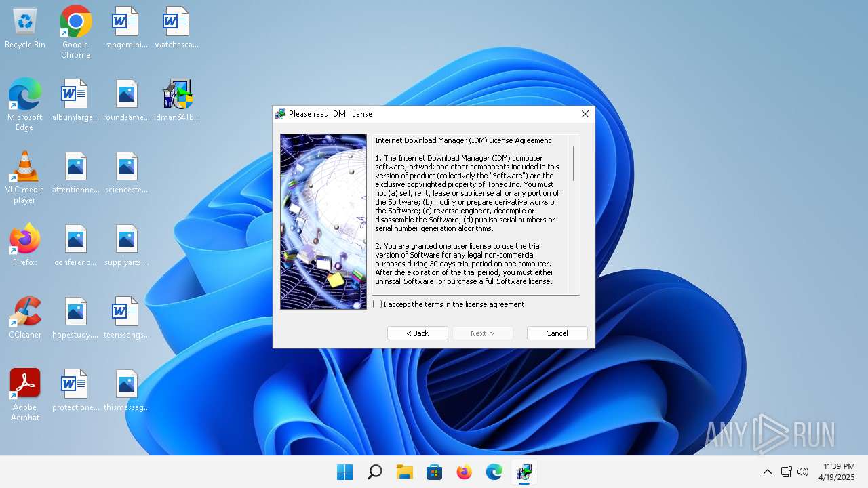Image resolution: width=868 pixels, height=488 pixels.
Task: Select Microsoft Edge desktop shortcut
Action: 25,104
